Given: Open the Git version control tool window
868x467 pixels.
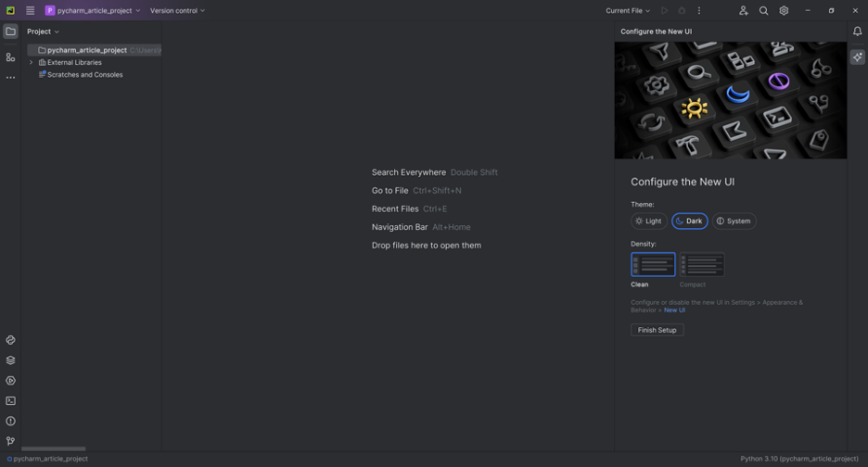Looking at the screenshot, I should pyautogui.click(x=10, y=441).
